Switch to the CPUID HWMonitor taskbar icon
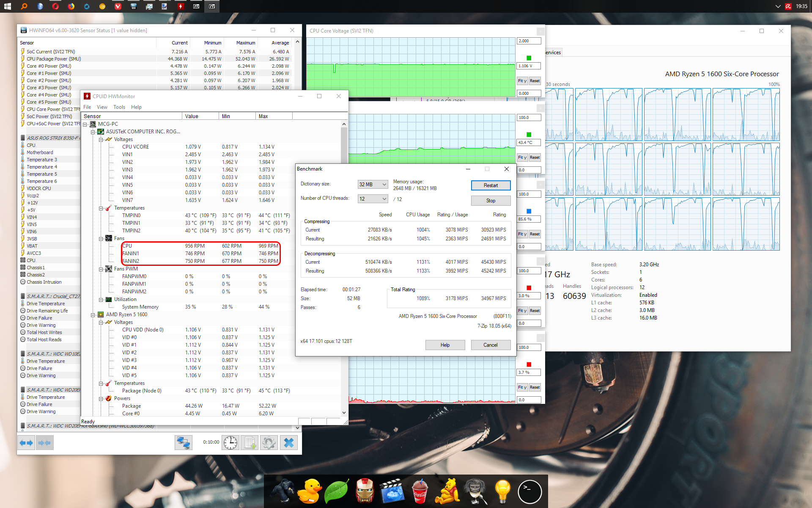The image size is (812, 508). click(180, 6)
